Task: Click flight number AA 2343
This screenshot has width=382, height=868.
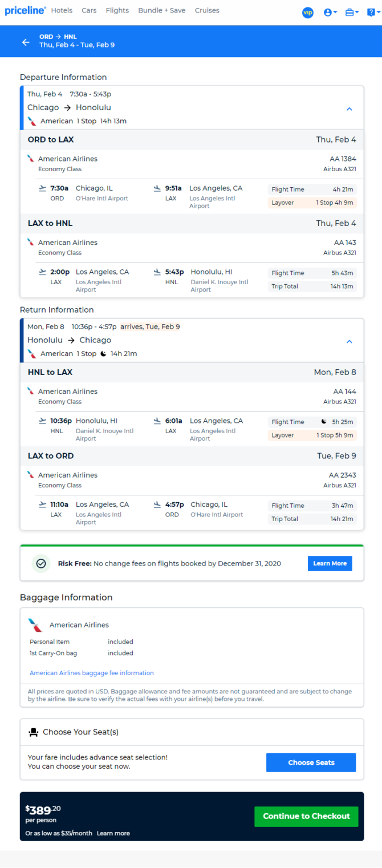Action: tap(343, 475)
